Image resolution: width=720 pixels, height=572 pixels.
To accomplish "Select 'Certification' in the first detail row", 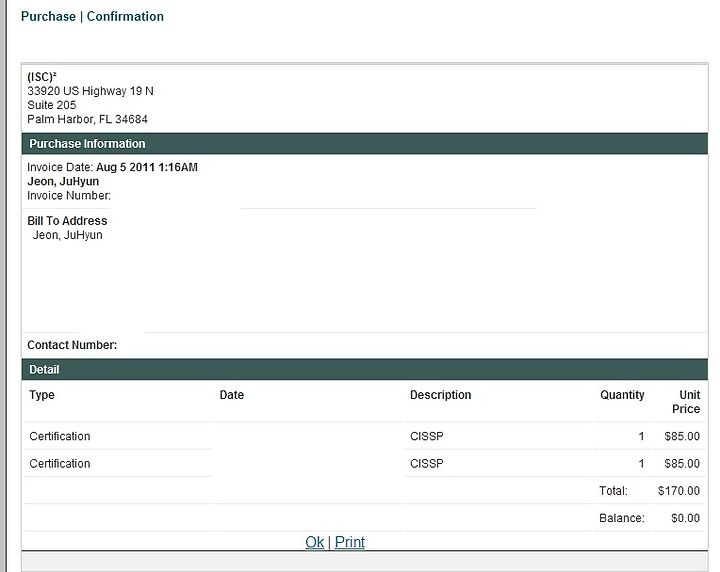I will (60, 436).
